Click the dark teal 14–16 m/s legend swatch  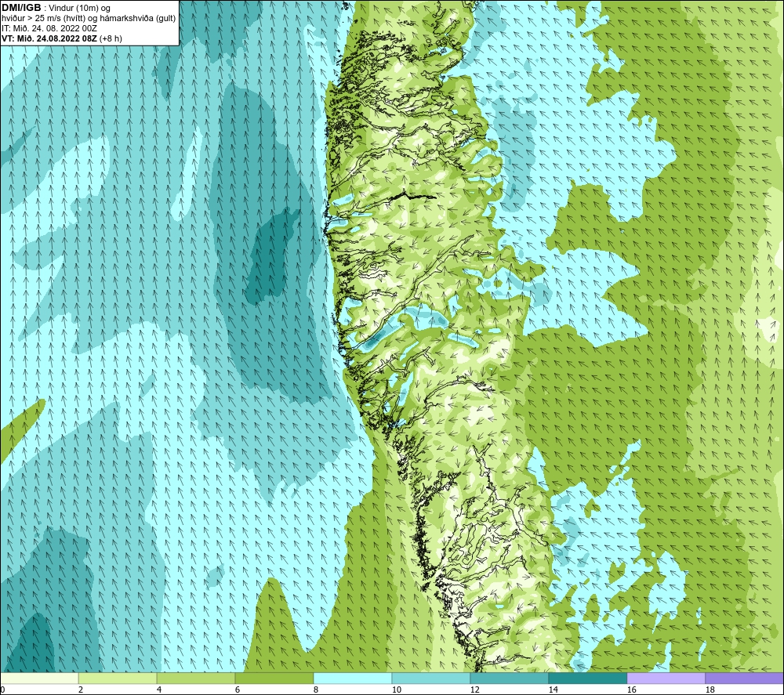[587, 678]
